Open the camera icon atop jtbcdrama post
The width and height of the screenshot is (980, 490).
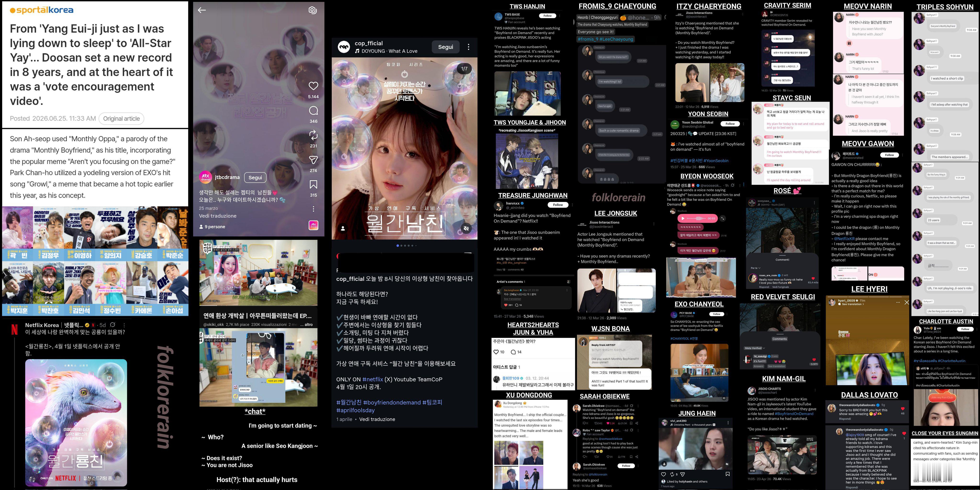[313, 10]
